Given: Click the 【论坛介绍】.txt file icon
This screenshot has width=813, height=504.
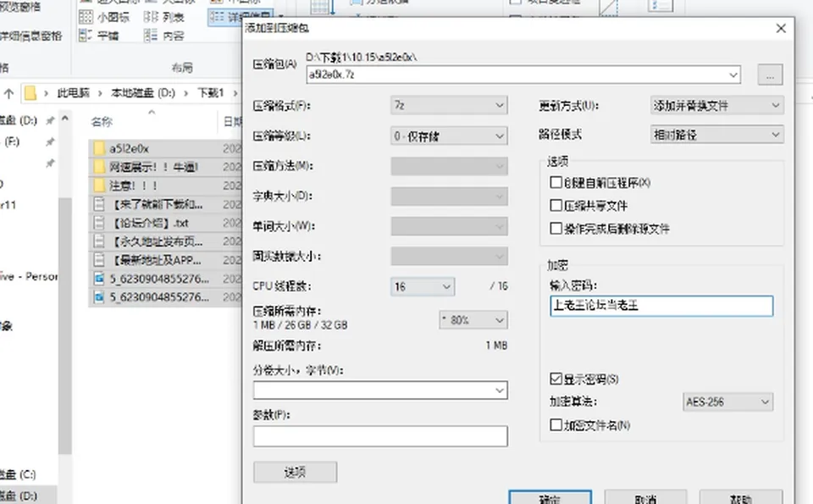Looking at the screenshot, I should [x=99, y=223].
